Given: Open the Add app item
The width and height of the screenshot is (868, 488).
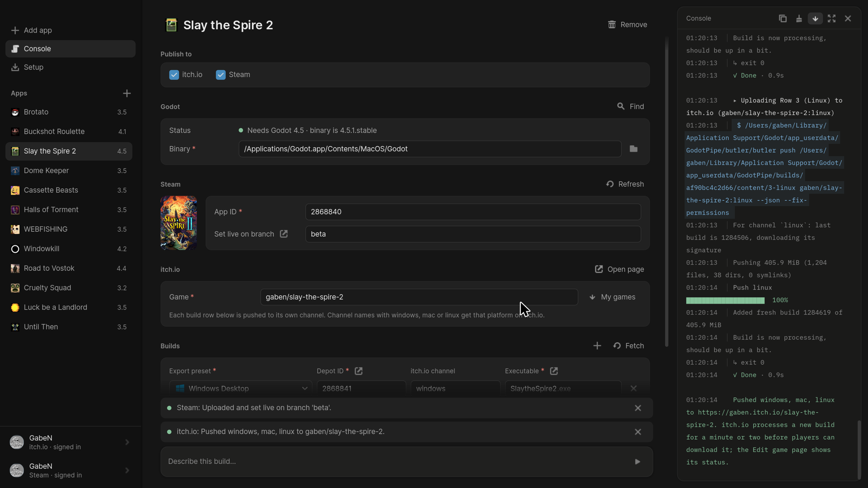Looking at the screenshot, I should tap(71, 30).
